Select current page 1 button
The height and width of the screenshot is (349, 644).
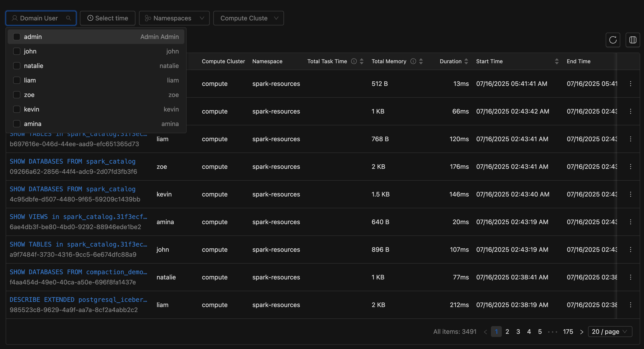[x=496, y=332]
